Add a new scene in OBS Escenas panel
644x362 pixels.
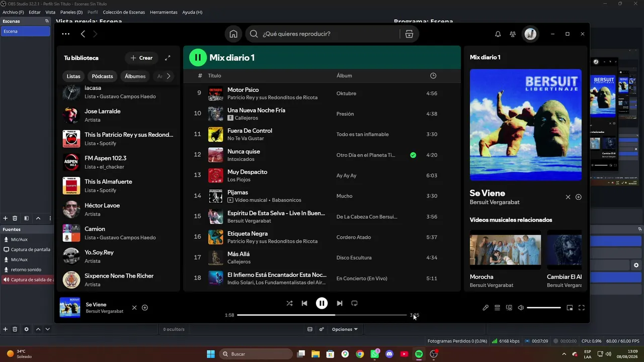pyautogui.click(x=6, y=218)
